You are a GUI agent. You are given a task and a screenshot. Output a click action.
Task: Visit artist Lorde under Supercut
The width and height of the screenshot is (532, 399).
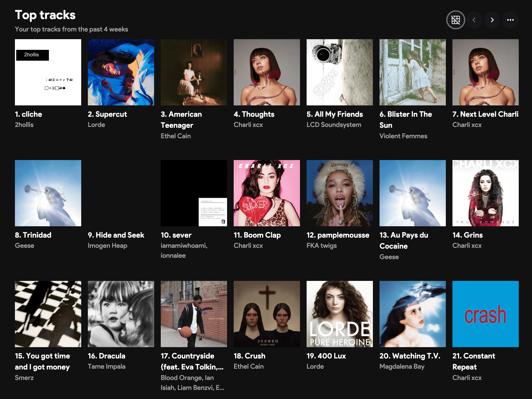click(96, 125)
